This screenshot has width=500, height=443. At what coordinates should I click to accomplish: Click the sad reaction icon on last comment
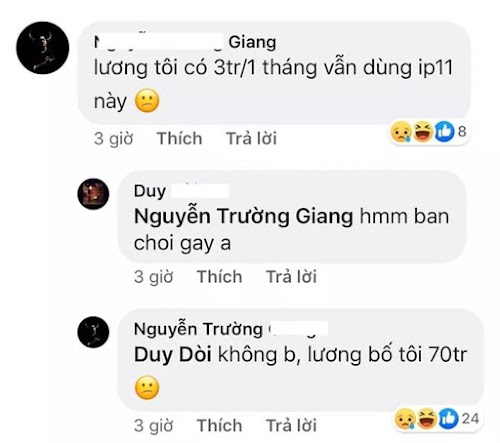click(405, 419)
